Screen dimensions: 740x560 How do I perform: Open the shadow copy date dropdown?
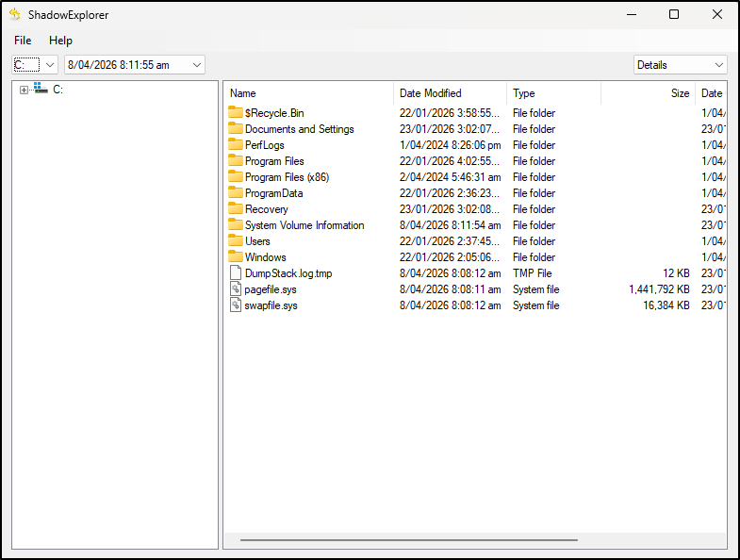coord(135,65)
